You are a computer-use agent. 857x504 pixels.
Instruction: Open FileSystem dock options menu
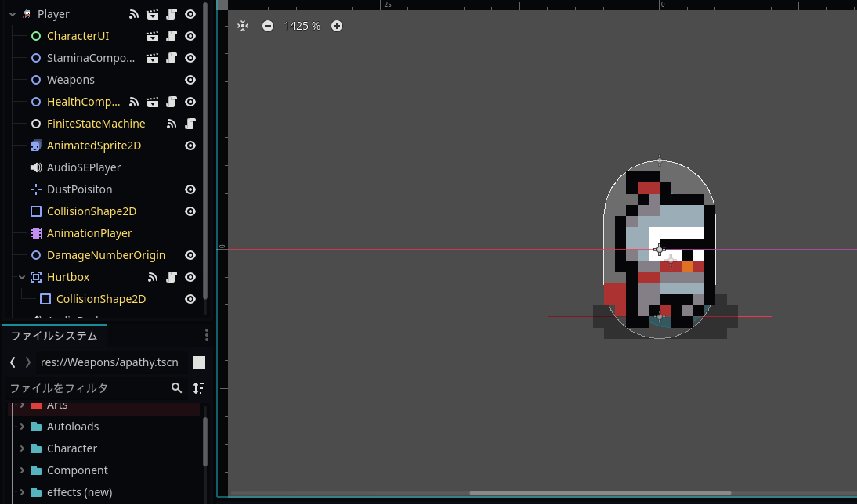point(207,335)
